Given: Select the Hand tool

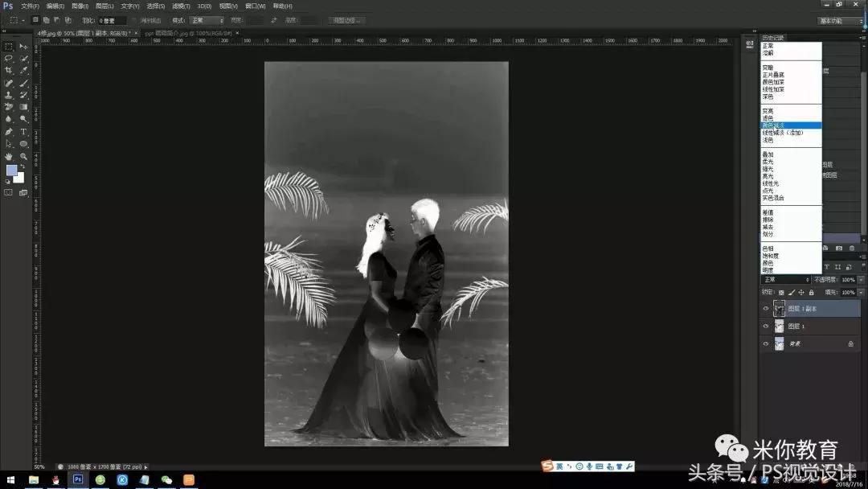Looking at the screenshot, I should click(x=9, y=156).
